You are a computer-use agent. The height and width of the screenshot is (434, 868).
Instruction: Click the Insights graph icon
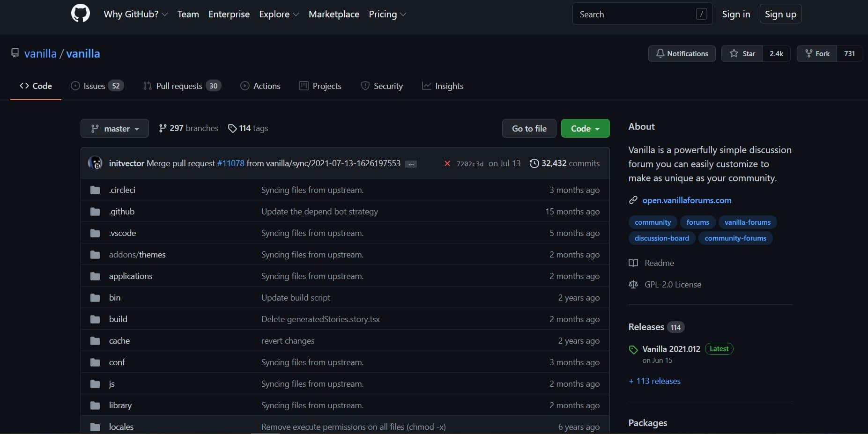tap(426, 86)
